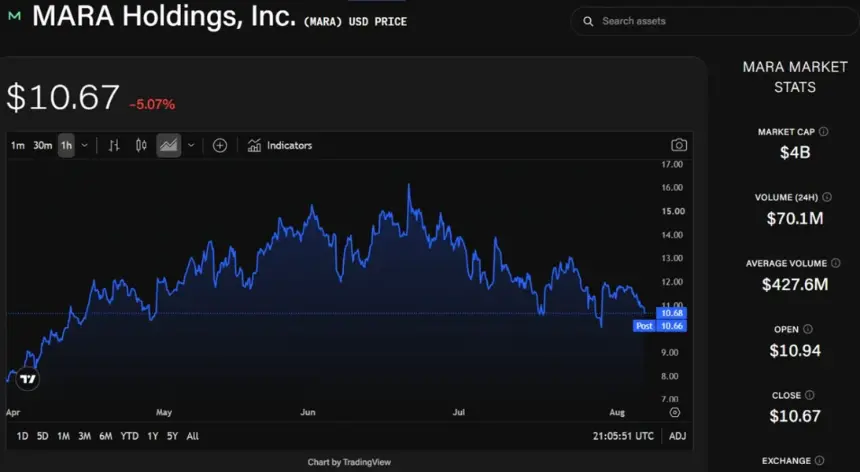This screenshot has height=472, width=860.
Task: Click the Average Volume info icon
Action: (835, 263)
